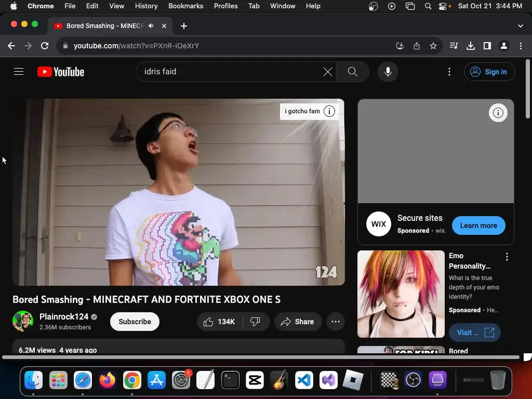This screenshot has width=532, height=399.
Task: Bookmark this page with star icon
Action: tap(433, 46)
